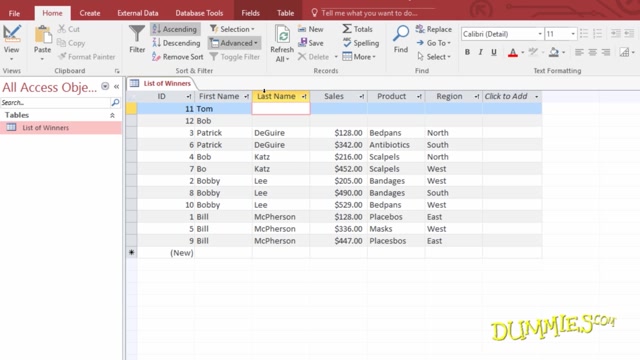
Task: Collapse the navigation pane with double chevron
Action: tap(116, 87)
